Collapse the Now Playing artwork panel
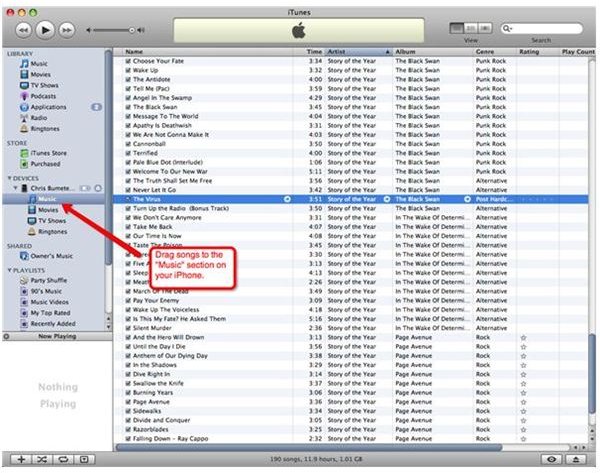Viewport: 600px width, 473px height. (7, 336)
